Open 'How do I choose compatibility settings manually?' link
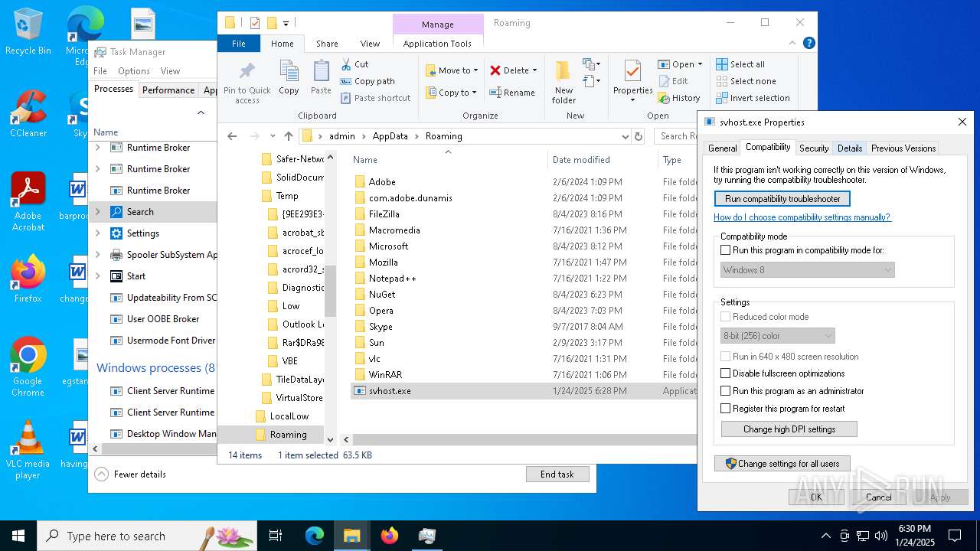This screenshot has width=980, height=551. [x=802, y=217]
